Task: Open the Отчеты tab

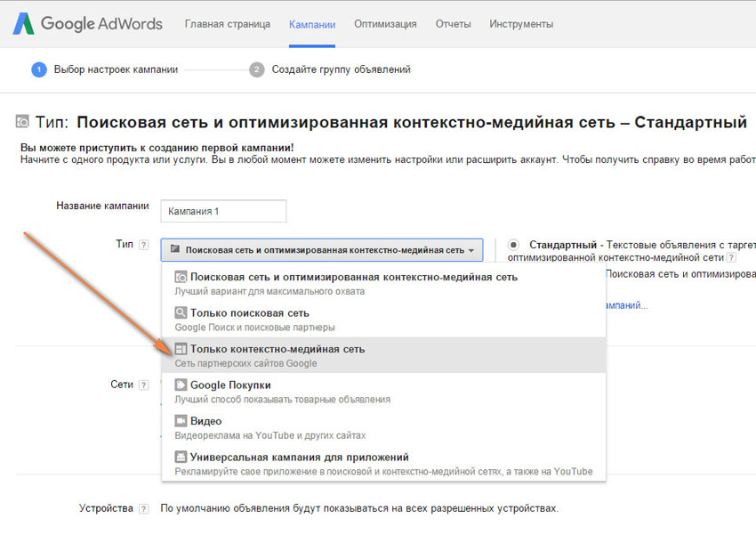Action: 454,24
